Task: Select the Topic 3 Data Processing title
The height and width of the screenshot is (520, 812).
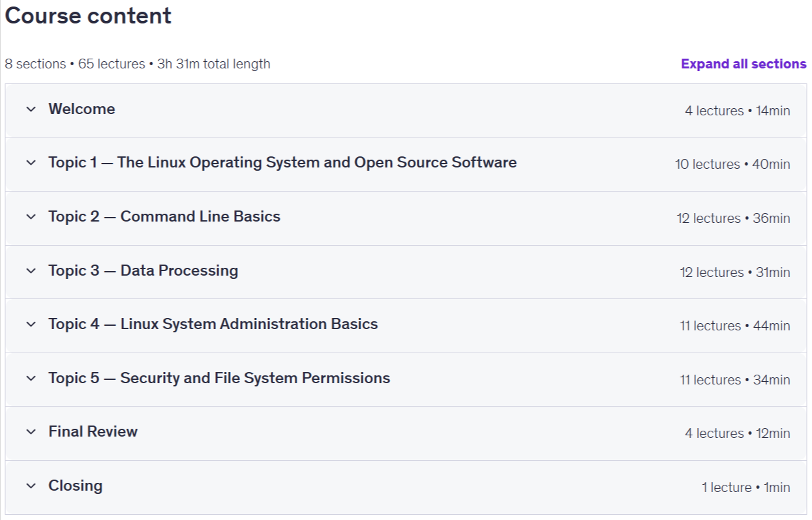Action: [143, 270]
